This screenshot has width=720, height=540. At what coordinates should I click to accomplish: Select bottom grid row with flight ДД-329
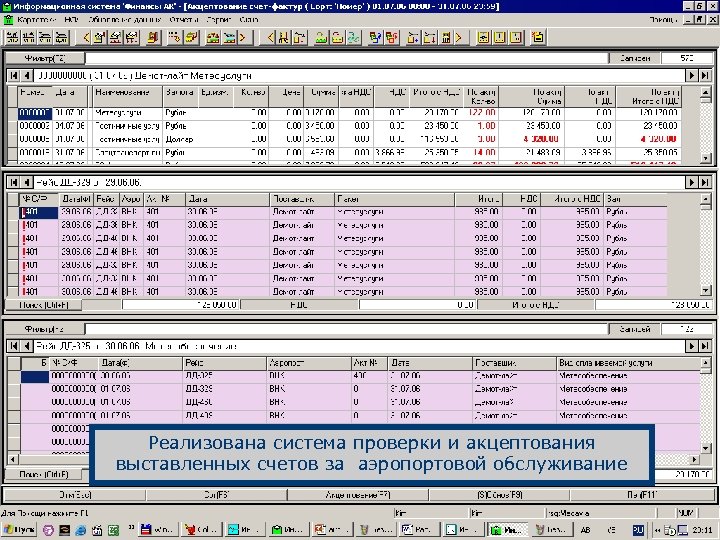pos(360,389)
